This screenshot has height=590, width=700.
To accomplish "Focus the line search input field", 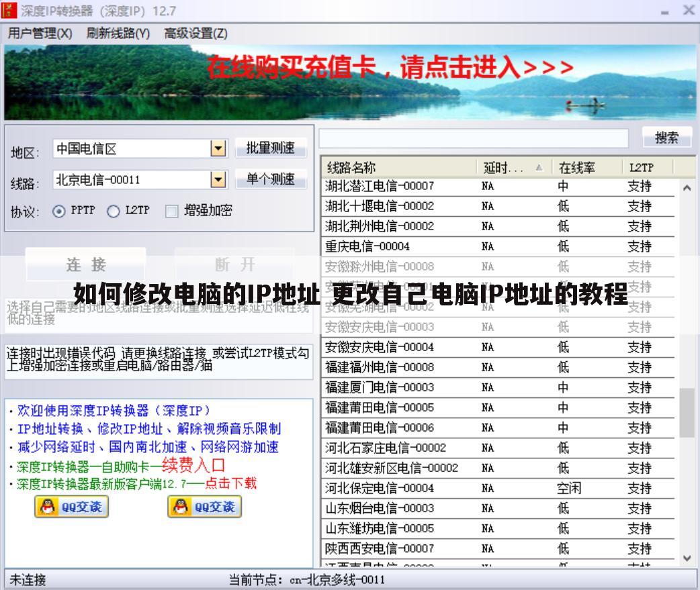I will [474, 138].
